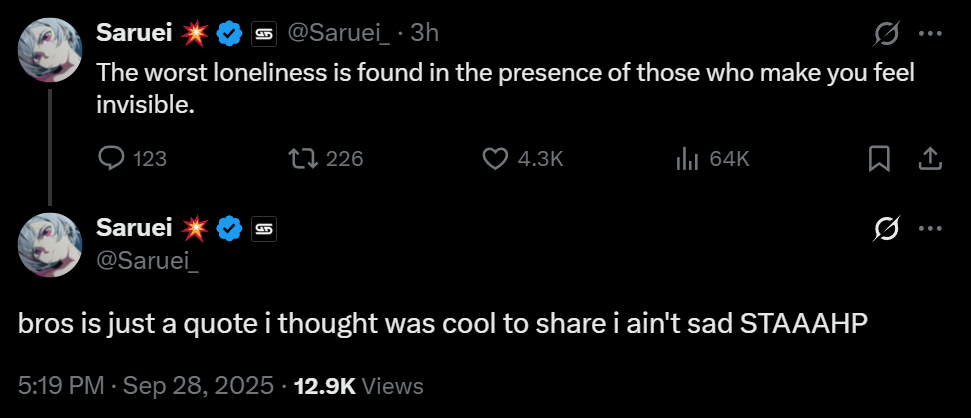The height and width of the screenshot is (418, 971).
Task: Repost the first Saruei post
Action: pos(301,158)
